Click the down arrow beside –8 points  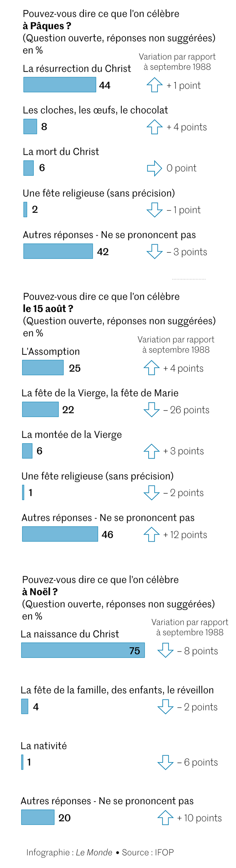pos(165,650)
